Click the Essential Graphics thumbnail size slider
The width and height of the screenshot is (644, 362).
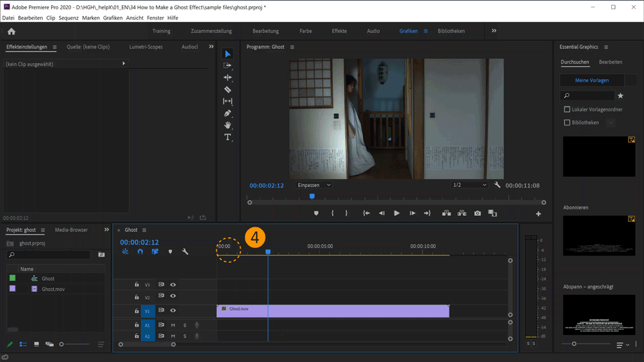click(x=574, y=344)
